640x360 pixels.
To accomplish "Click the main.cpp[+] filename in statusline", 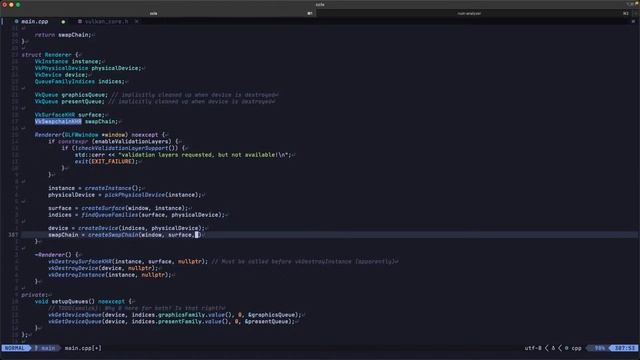I will [83, 348].
